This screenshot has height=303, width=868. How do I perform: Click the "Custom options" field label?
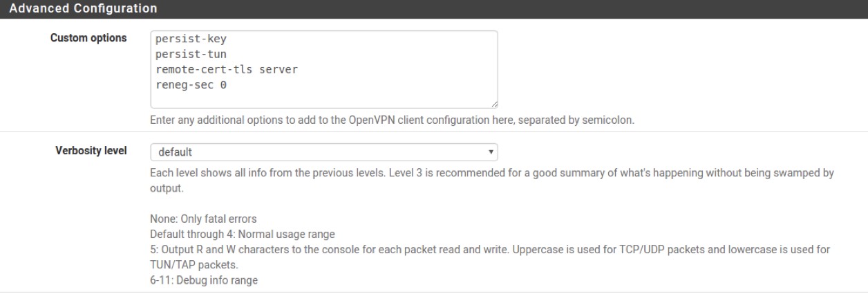(88, 38)
